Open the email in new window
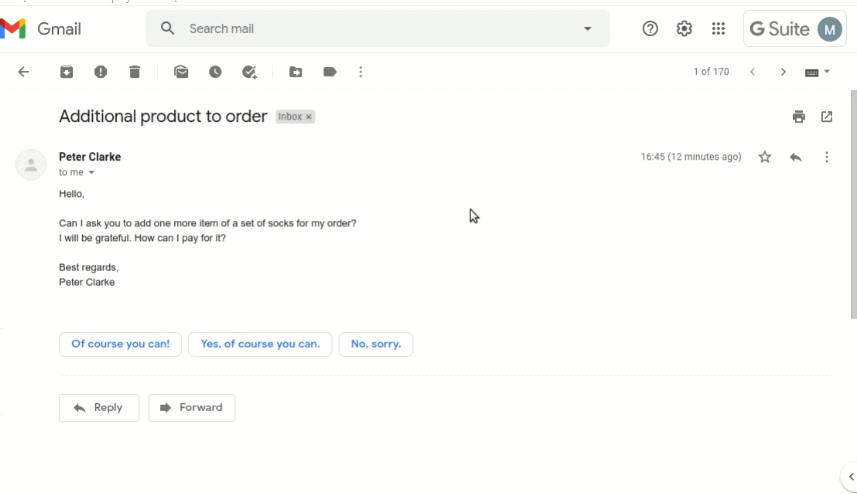 pos(826,116)
